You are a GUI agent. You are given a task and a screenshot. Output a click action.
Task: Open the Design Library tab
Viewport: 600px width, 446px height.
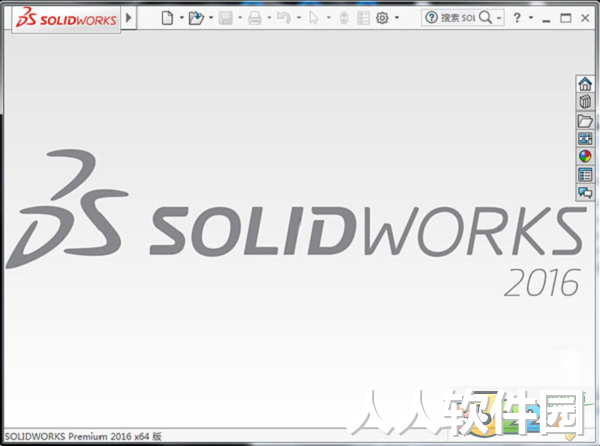[585, 102]
